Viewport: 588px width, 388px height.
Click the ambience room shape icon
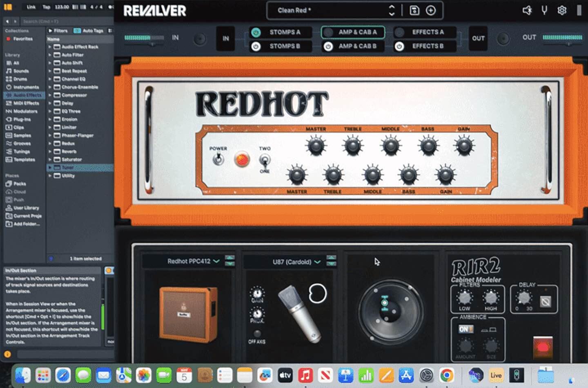point(489,330)
